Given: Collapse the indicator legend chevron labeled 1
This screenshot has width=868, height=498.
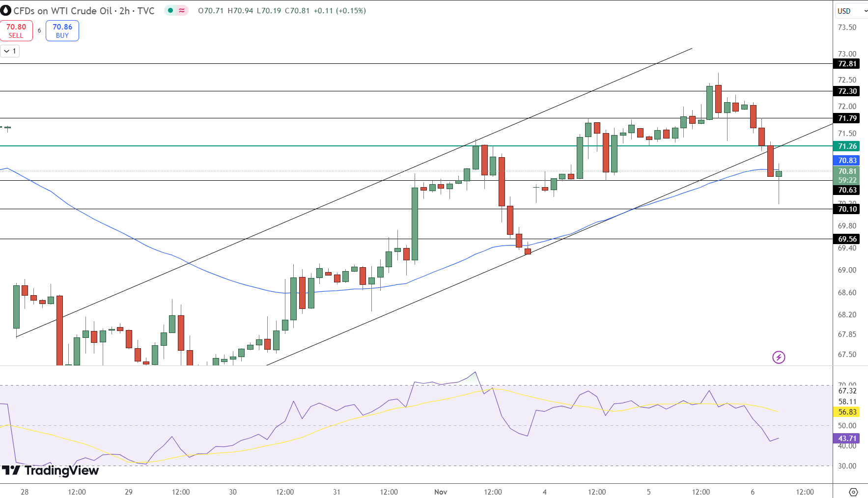Looking at the screenshot, I should click(x=10, y=51).
